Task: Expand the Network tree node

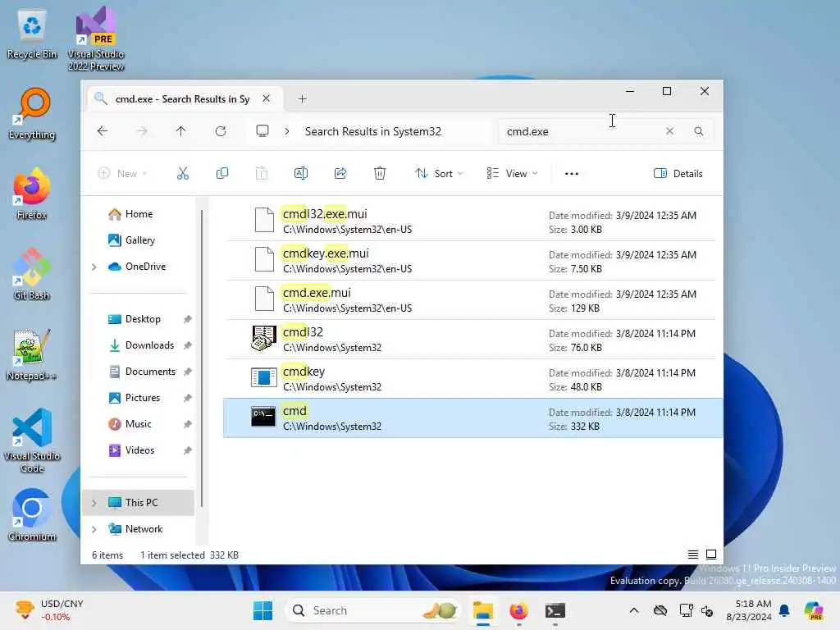Action: pyautogui.click(x=94, y=529)
